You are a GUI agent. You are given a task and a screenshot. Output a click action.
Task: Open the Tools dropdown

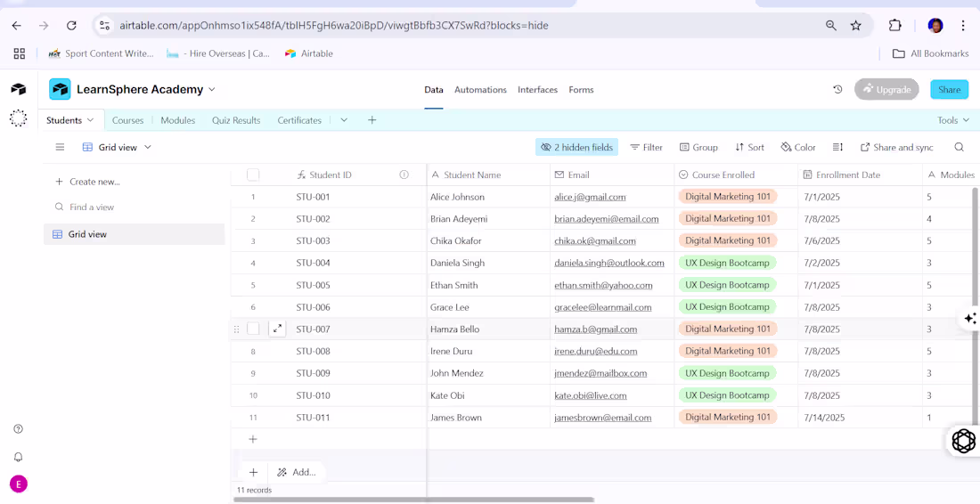(x=951, y=120)
